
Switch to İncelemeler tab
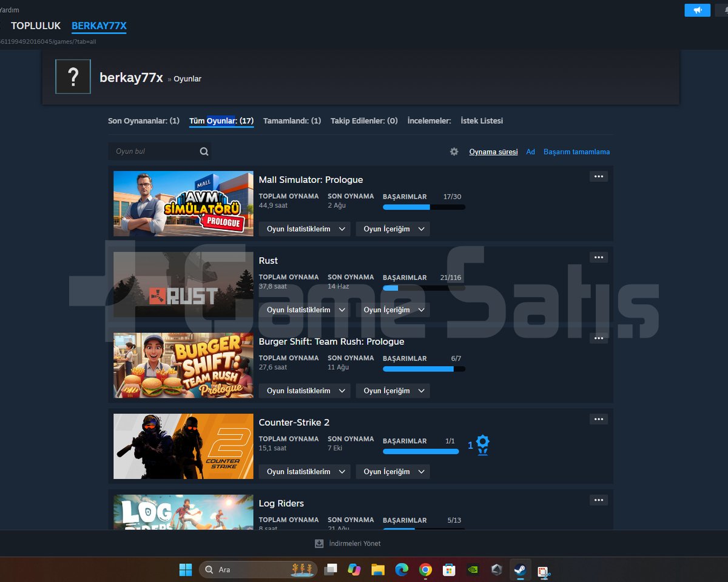click(429, 121)
